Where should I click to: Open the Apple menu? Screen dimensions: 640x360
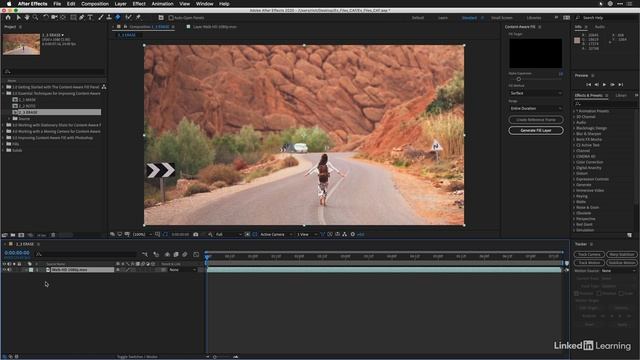pos(9,4)
